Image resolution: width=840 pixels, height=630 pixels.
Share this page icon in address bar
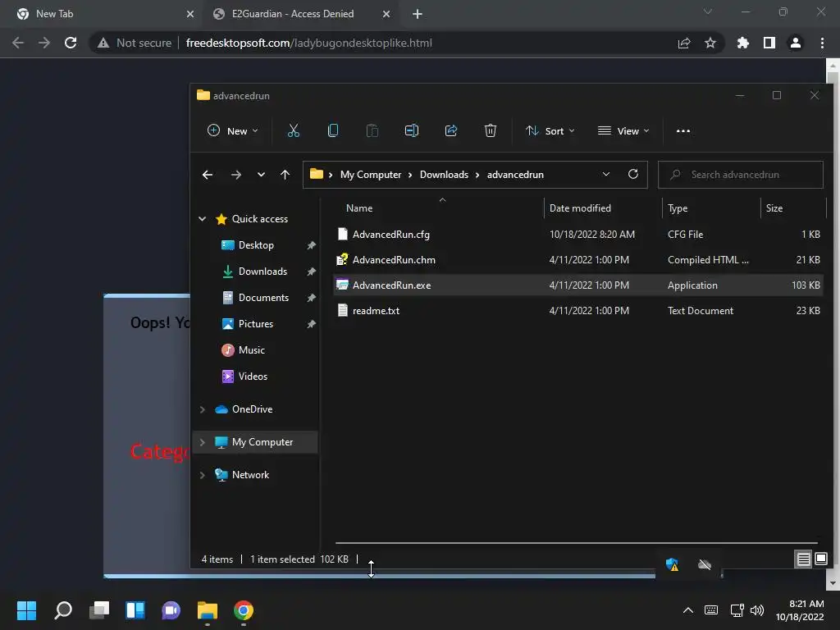click(683, 43)
